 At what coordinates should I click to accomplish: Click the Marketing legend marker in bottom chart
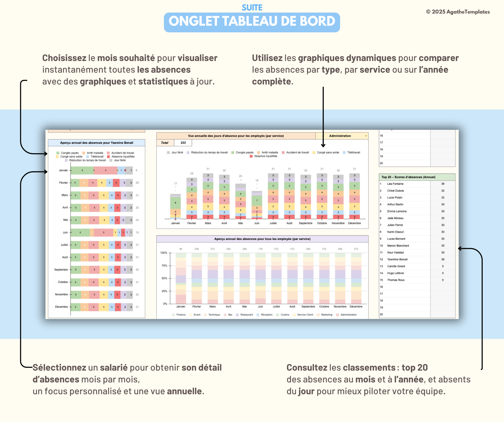point(318,315)
